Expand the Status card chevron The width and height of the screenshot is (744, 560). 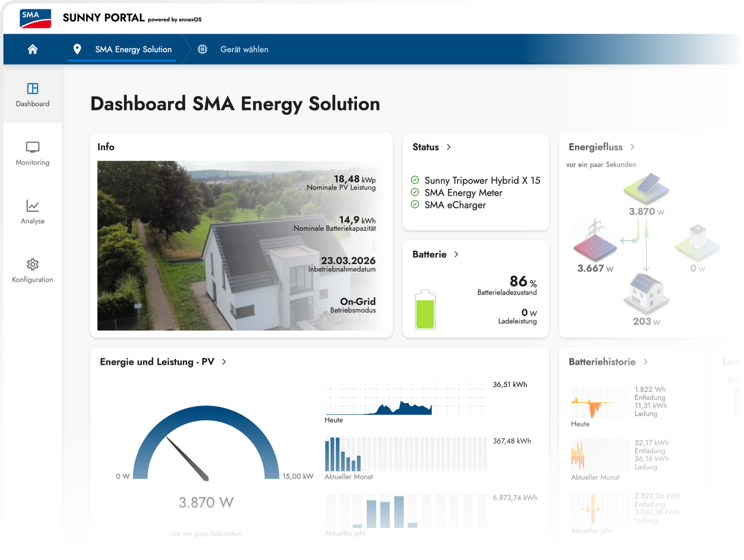click(x=449, y=147)
